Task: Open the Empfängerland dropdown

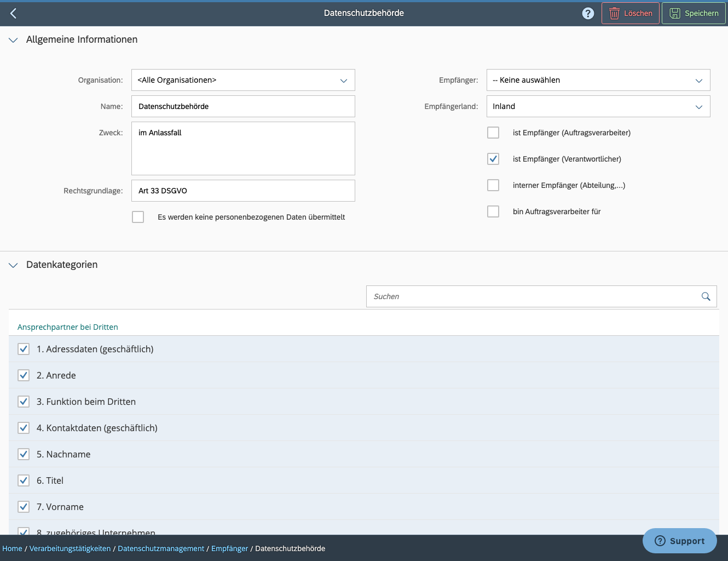Action: click(x=699, y=106)
